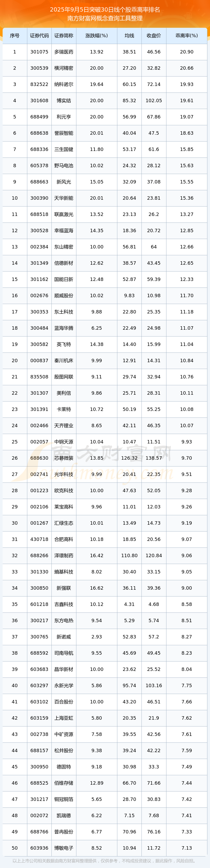This screenshot has width=210, height=868.
Task: Click the 均线 column header
Action: click(129, 36)
